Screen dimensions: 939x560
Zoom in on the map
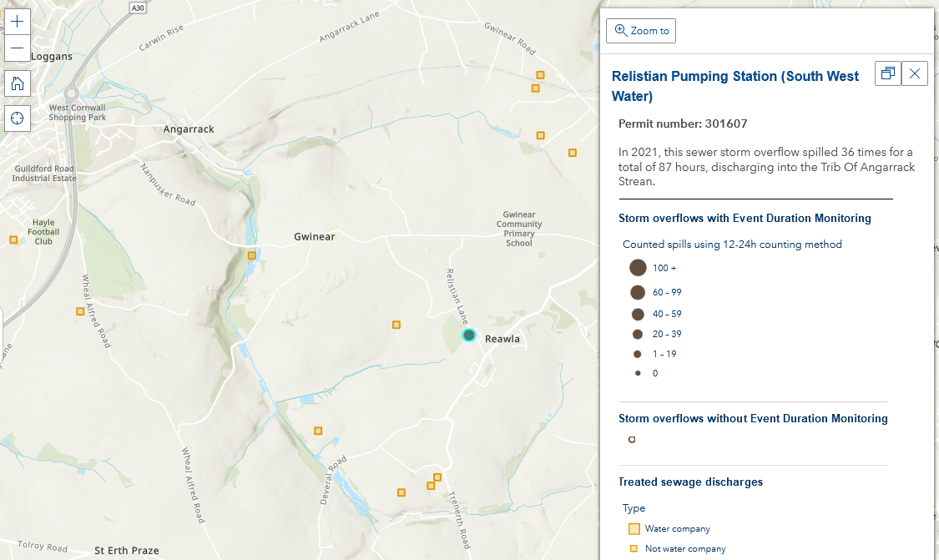point(17,22)
